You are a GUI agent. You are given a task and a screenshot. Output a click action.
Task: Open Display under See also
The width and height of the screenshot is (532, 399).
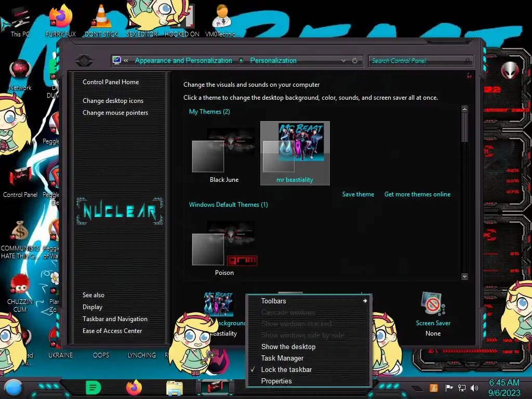92,307
